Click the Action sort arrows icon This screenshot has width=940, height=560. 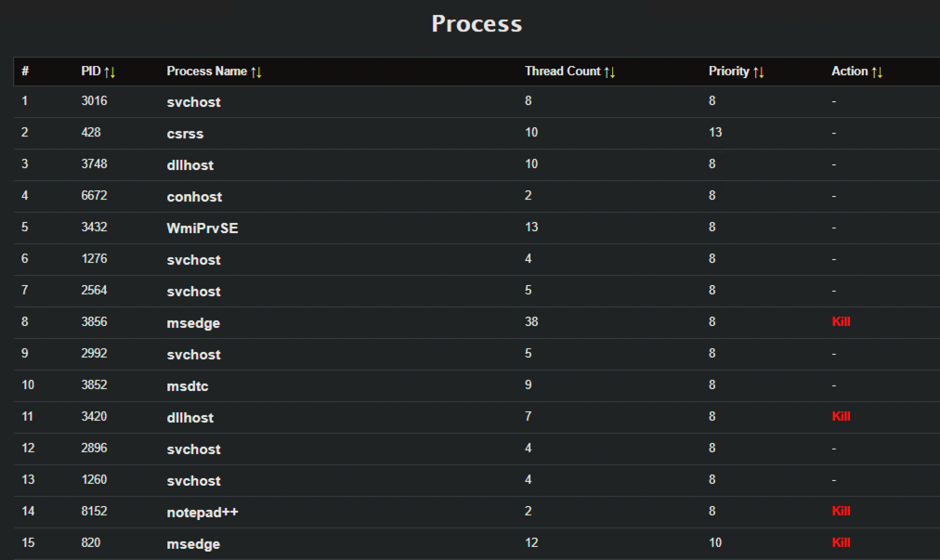pyautogui.click(x=877, y=72)
